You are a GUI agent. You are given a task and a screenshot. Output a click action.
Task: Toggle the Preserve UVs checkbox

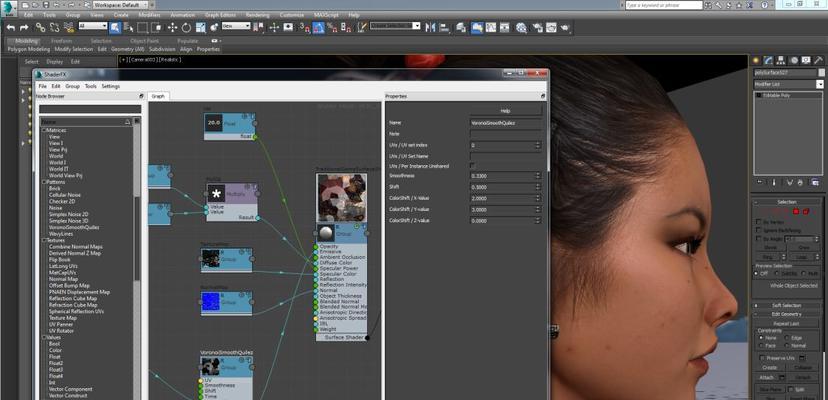(762, 358)
